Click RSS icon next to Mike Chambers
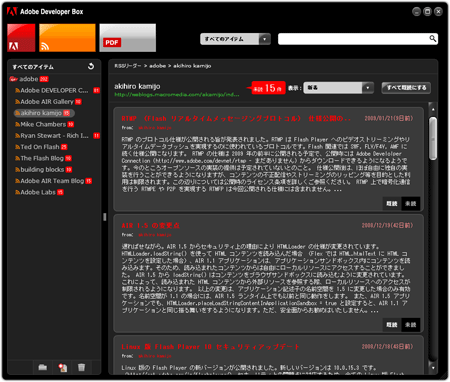 [17, 124]
